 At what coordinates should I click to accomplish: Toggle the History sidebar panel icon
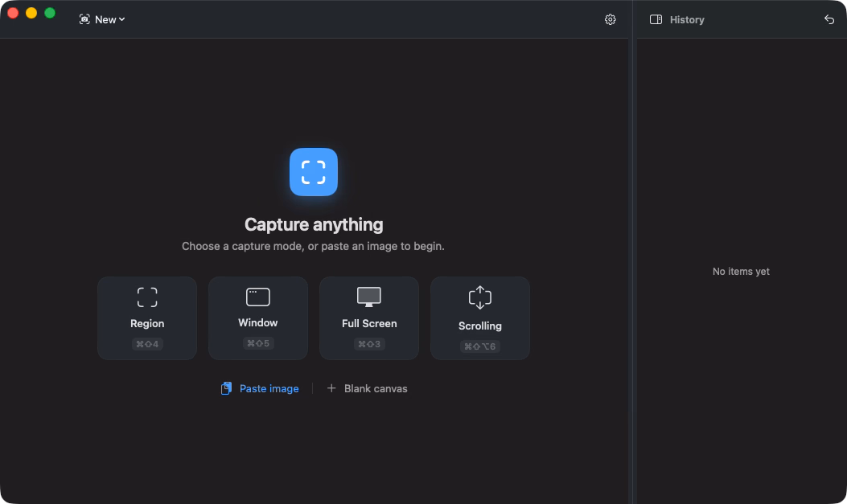[x=656, y=19]
